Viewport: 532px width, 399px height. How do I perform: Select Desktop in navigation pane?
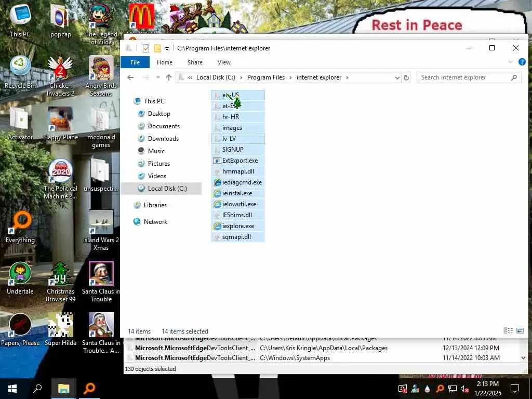coord(159,114)
